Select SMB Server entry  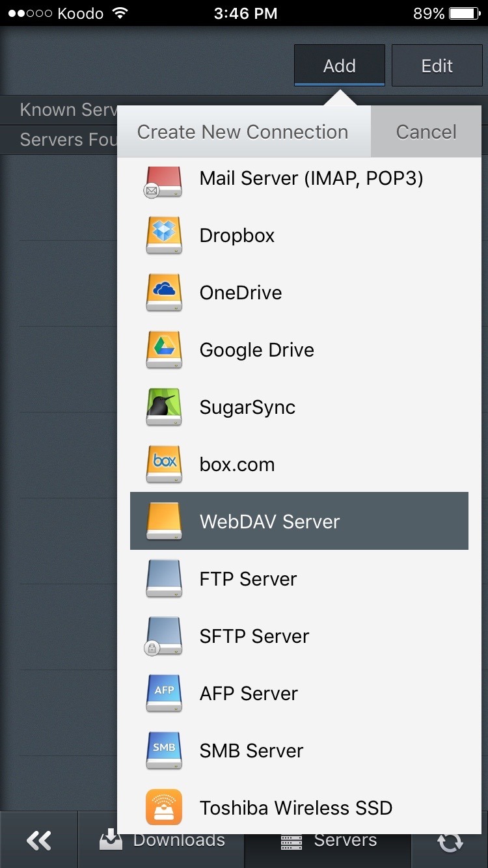[299, 751]
